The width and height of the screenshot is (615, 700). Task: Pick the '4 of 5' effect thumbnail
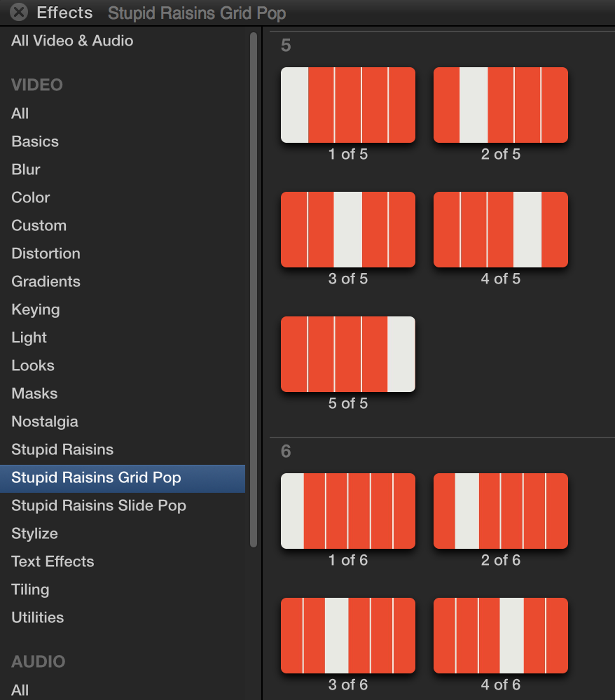point(501,230)
